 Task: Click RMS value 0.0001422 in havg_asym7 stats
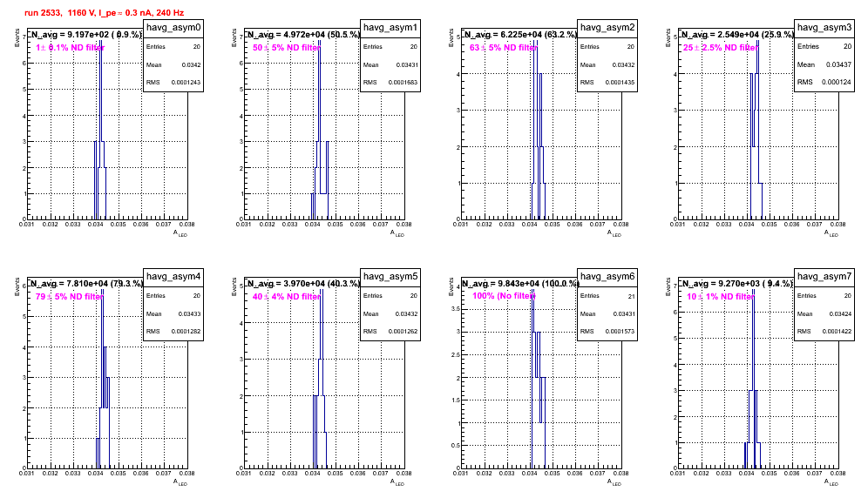coord(837,332)
